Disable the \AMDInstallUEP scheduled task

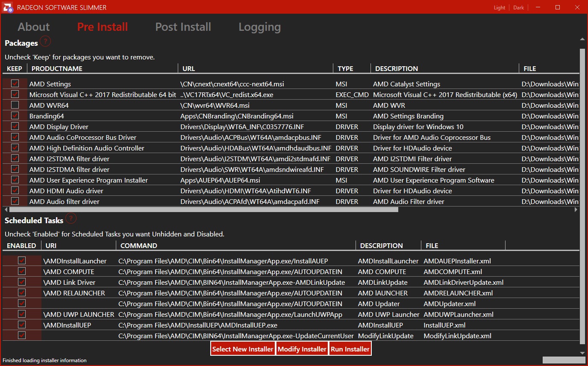tap(22, 325)
